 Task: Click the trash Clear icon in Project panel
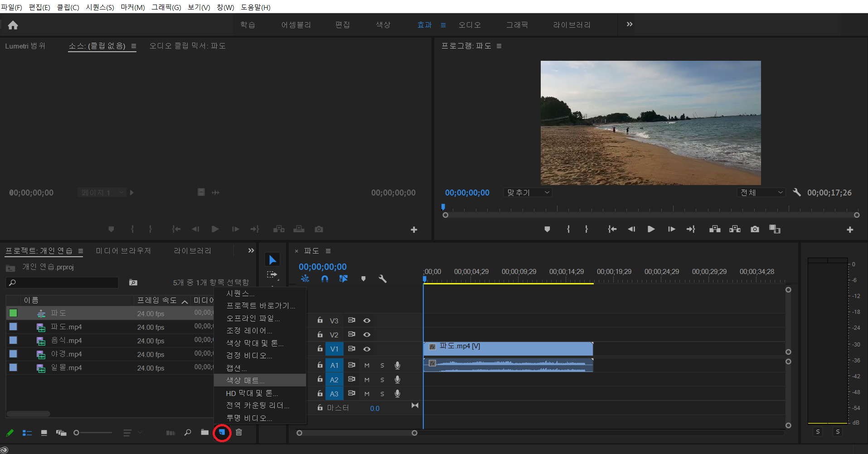pyautogui.click(x=239, y=432)
